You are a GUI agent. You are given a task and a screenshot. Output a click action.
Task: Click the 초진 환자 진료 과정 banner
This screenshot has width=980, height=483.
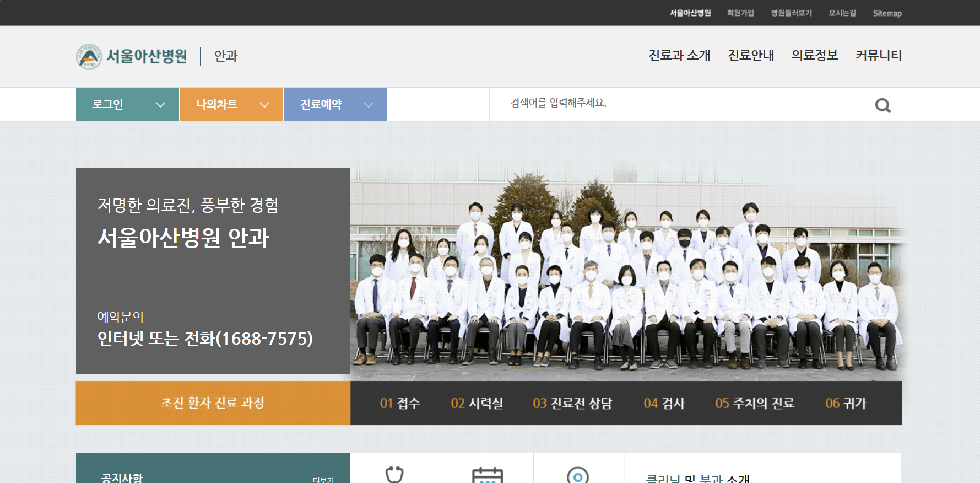pos(213,402)
